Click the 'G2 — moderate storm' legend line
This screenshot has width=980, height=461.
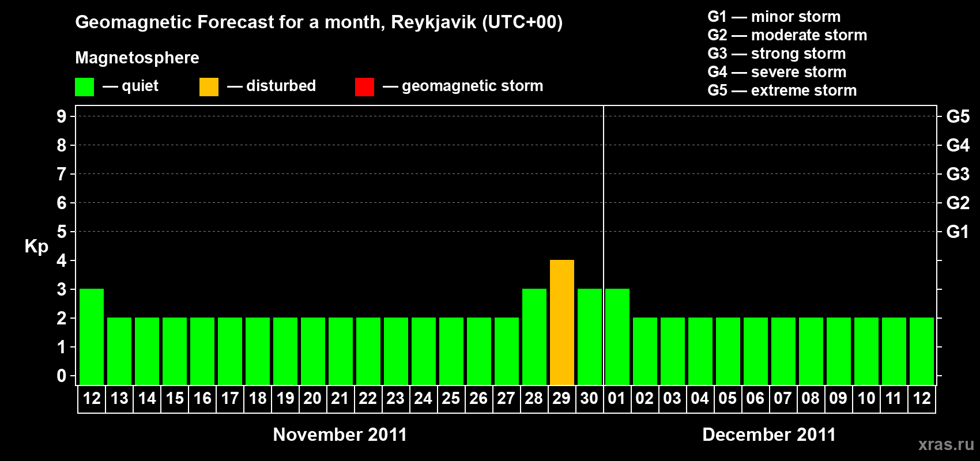pos(787,35)
